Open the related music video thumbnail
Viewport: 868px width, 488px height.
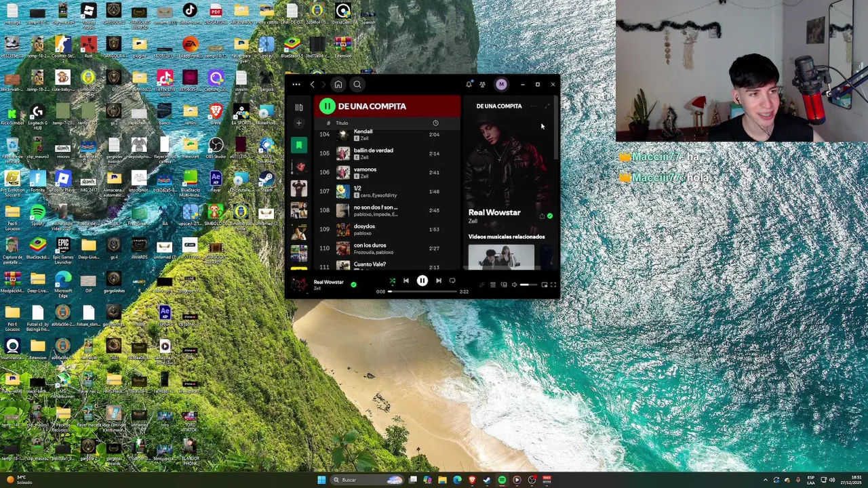coord(501,258)
